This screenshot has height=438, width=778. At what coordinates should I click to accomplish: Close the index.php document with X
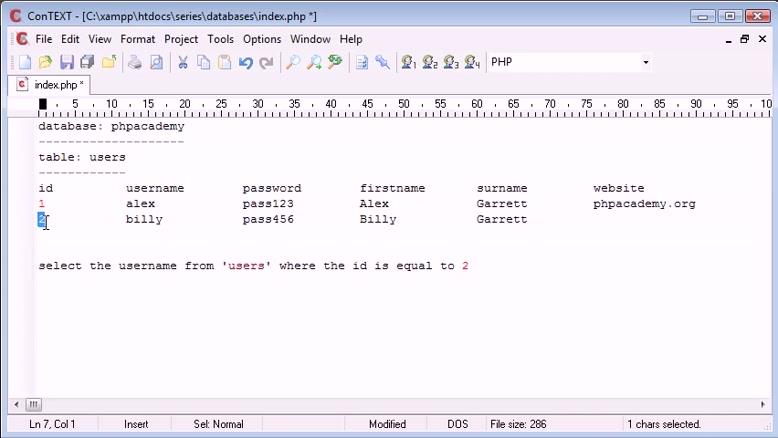763,39
